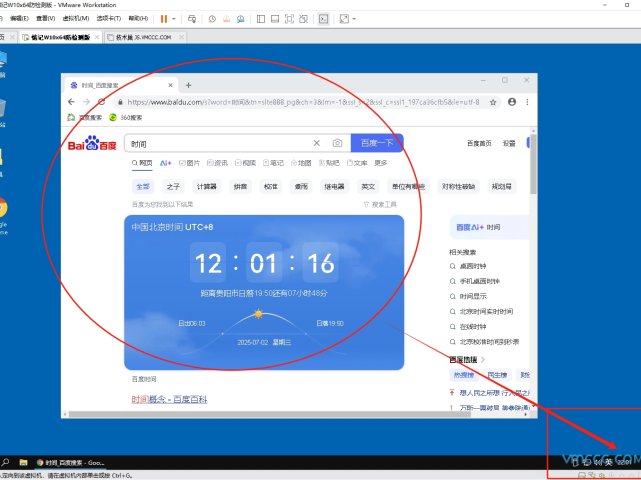
Task: Select the 计算器 filter chip
Action: 206,186
